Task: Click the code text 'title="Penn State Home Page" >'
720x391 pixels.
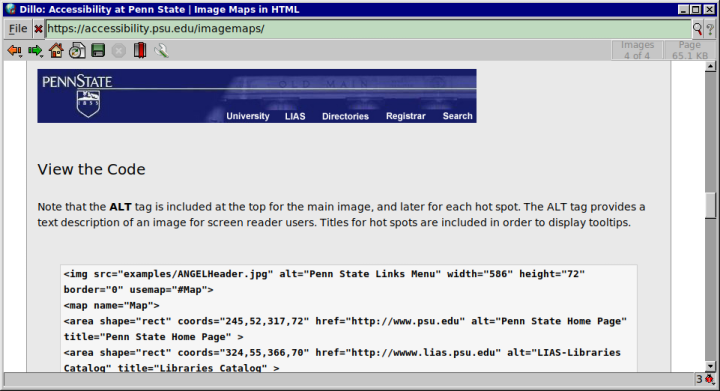Action: 154,337
